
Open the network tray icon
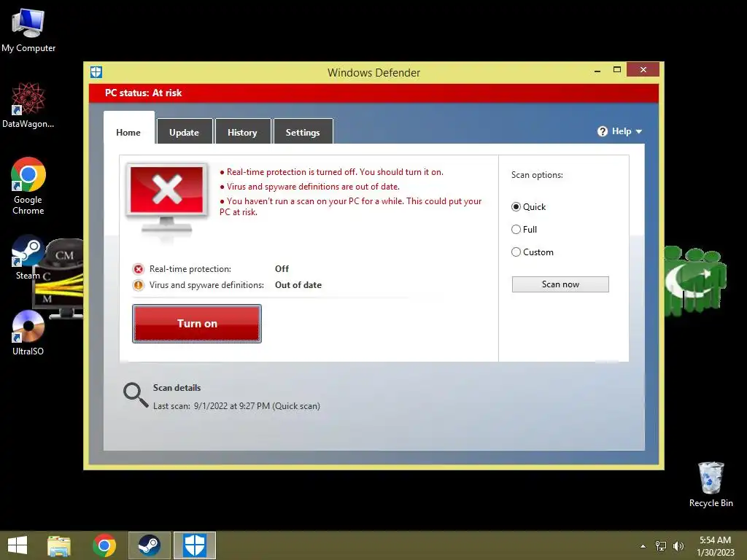pyautogui.click(x=661, y=546)
